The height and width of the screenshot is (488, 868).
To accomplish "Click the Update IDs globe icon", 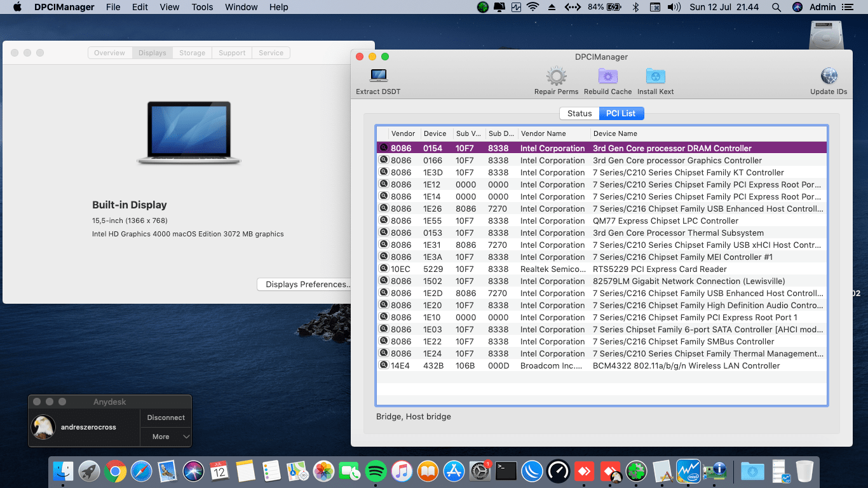I will [x=829, y=76].
